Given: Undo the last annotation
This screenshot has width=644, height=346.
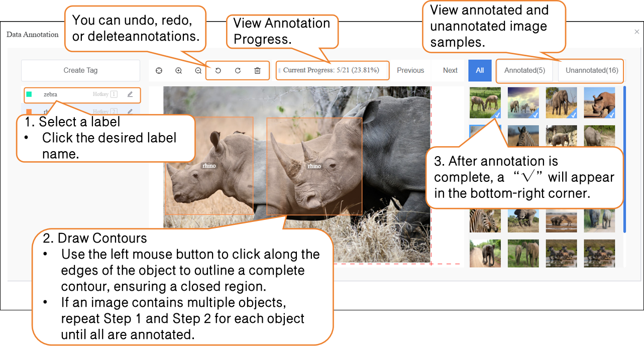Looking at the screenshot, I should point(218,71).
